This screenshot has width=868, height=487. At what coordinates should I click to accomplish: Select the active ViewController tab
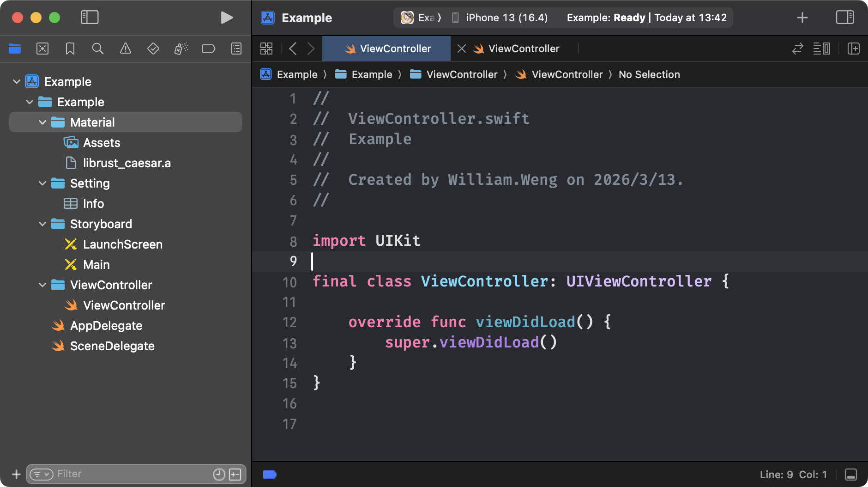coord(395,49)
